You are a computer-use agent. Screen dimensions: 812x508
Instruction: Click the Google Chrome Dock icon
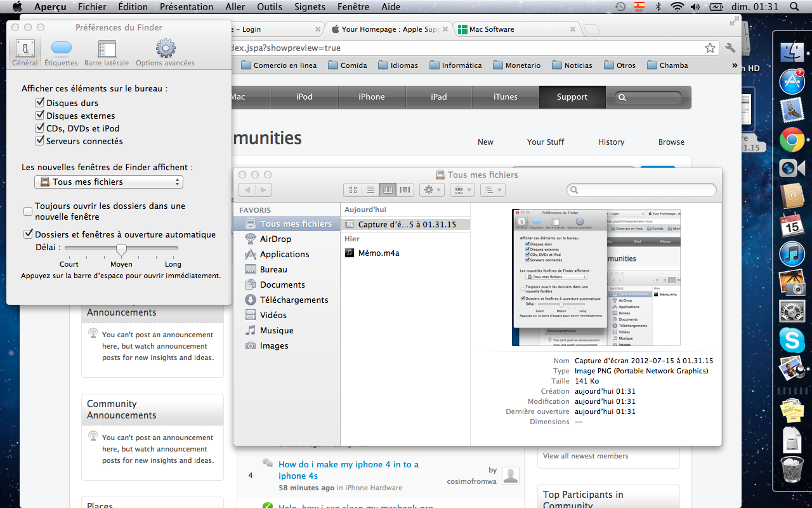tap(792, 140)
